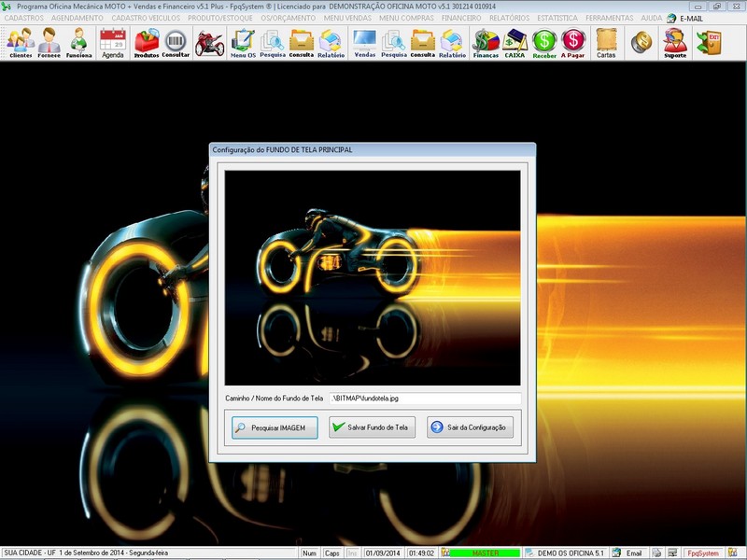Click Relatório printer icon in OS group
The width and height of the screenshot is (747, 560).
coord(331,43)
